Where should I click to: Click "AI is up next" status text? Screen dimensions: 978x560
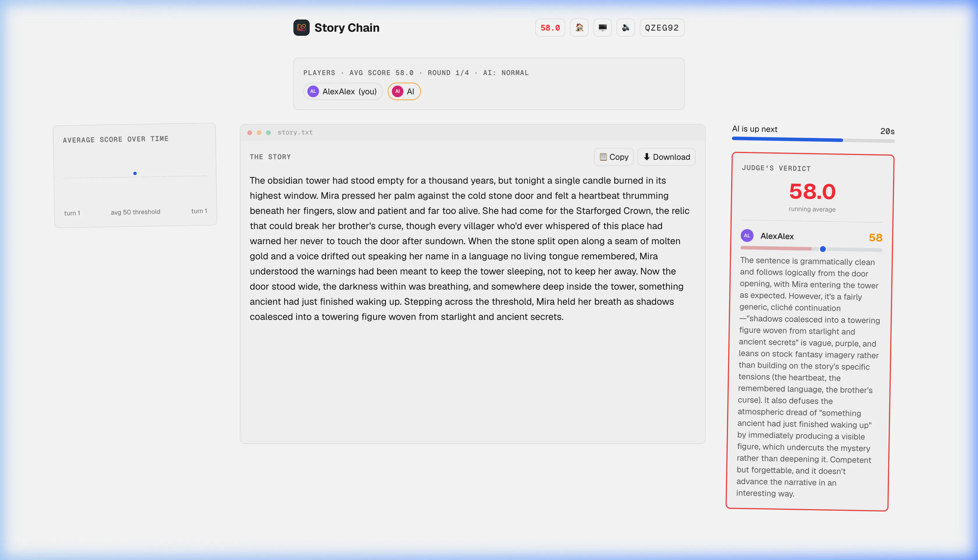[754, 129]
